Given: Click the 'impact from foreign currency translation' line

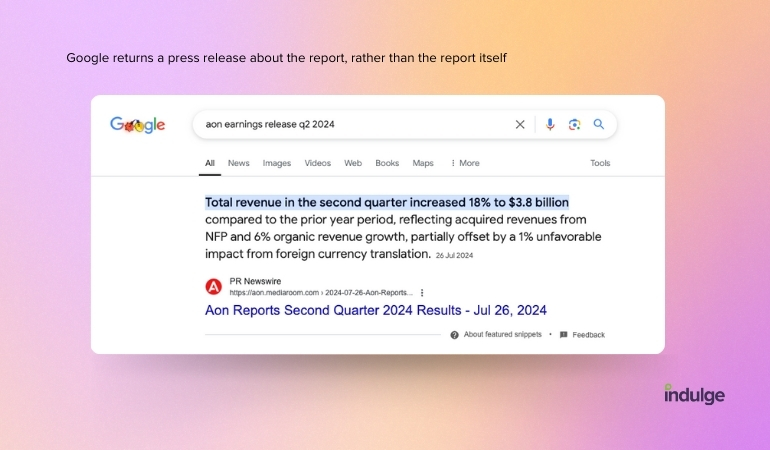Looking at the screenshot, I should [x=318, y=254].
